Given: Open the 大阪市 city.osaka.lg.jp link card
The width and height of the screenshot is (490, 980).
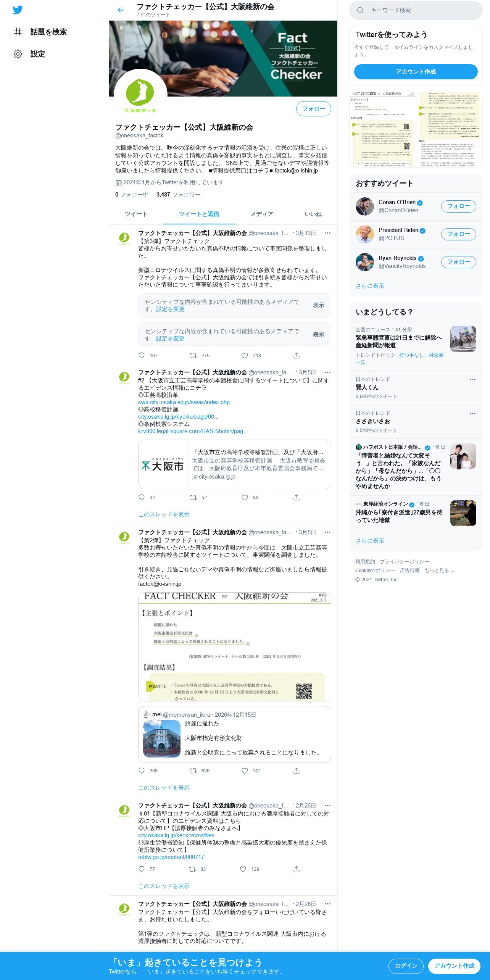Looking at the screenshot, I should 235,464.
